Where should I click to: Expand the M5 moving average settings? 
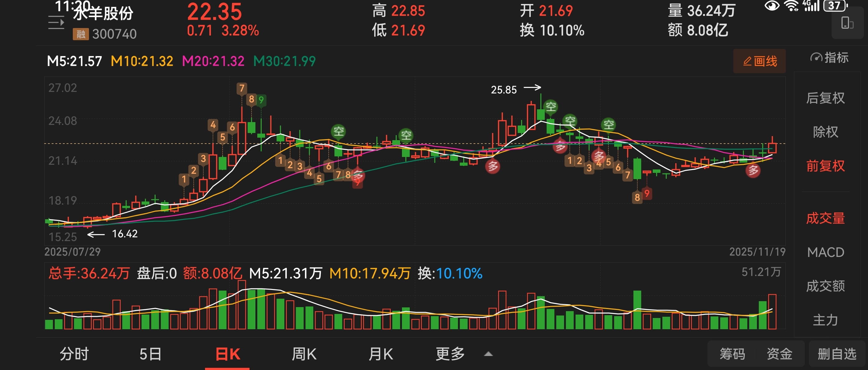(74, 61)
